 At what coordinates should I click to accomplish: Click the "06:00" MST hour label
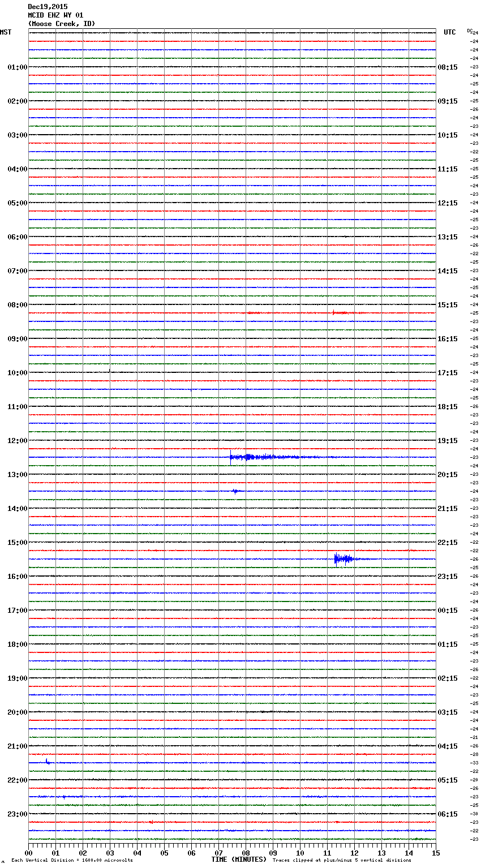(x=18, y=237)
